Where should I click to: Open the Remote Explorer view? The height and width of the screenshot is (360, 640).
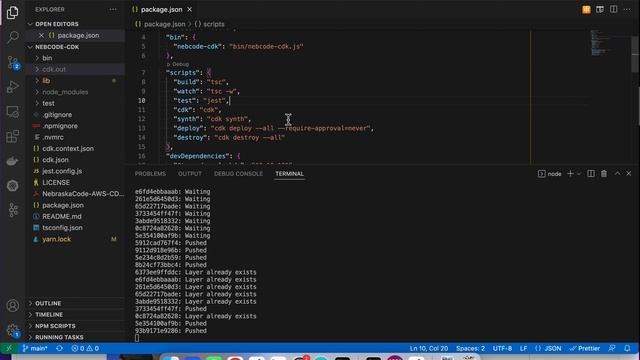click(x=13, y=111)
